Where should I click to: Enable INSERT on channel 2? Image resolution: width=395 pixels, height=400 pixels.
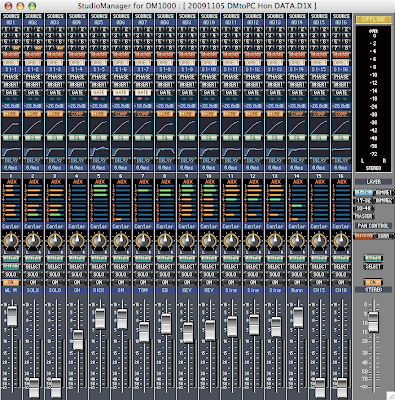pyautogui.click(x=33, y=85)
